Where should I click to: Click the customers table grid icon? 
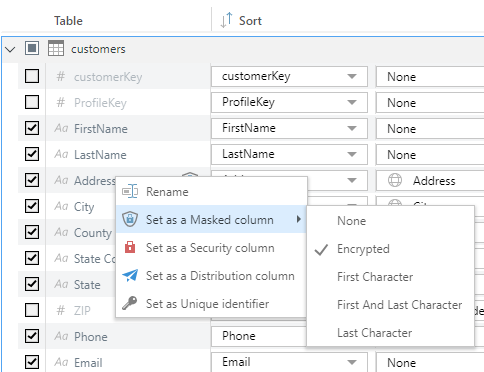(x=56, y=48)
